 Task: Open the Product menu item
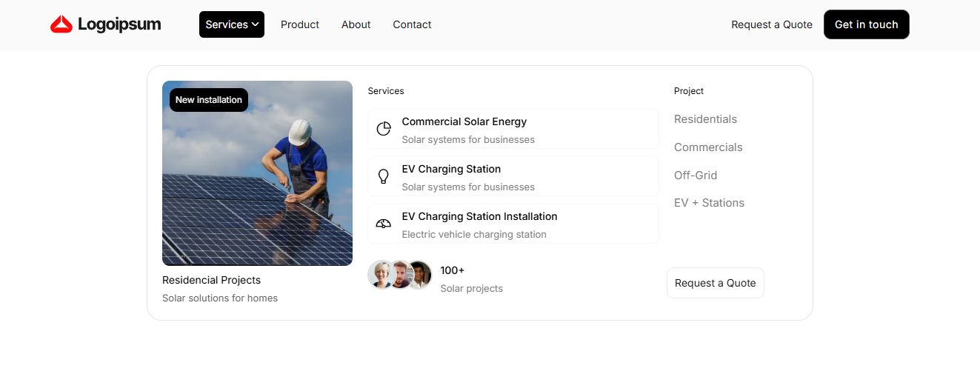pyautogui.click(x=300, y=24)
